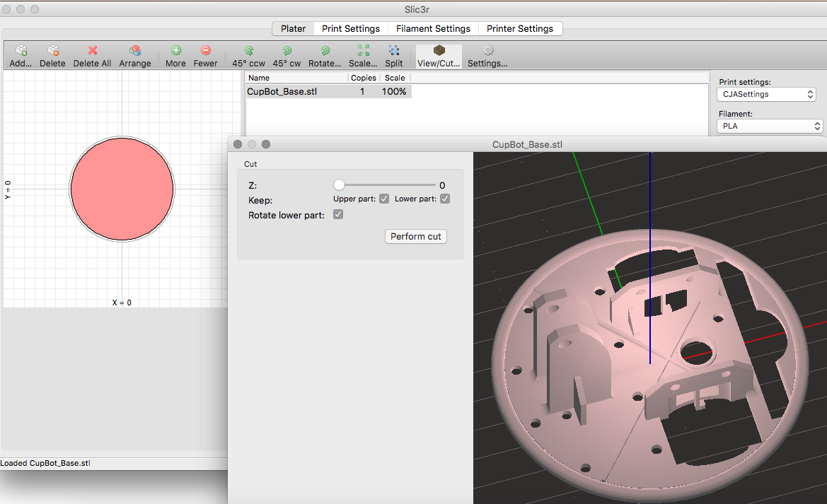Click the Z value 0 readout
The width and height of the screenshot is (827, 504).
point(442,186)
